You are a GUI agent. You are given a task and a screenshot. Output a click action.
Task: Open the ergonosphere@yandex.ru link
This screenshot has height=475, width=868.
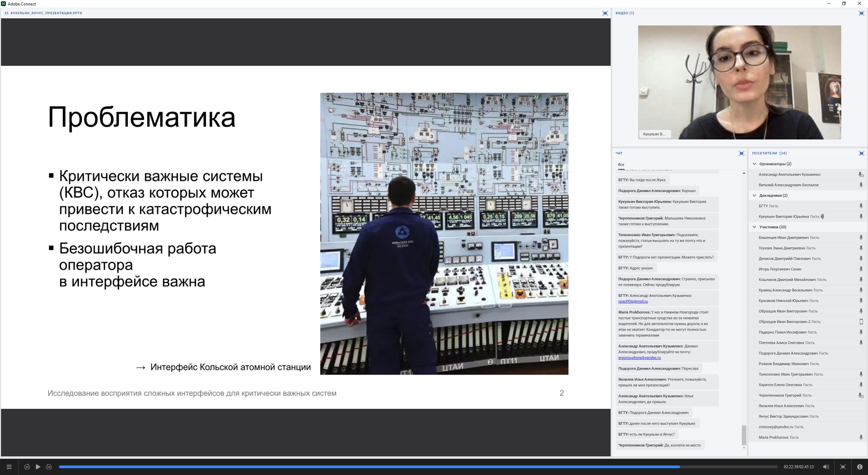639,358
